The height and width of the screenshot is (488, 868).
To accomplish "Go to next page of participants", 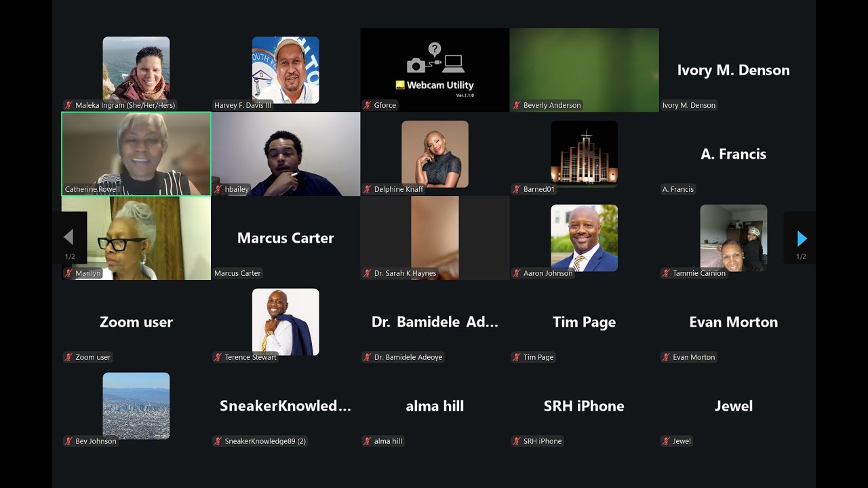I will point(800,238).
